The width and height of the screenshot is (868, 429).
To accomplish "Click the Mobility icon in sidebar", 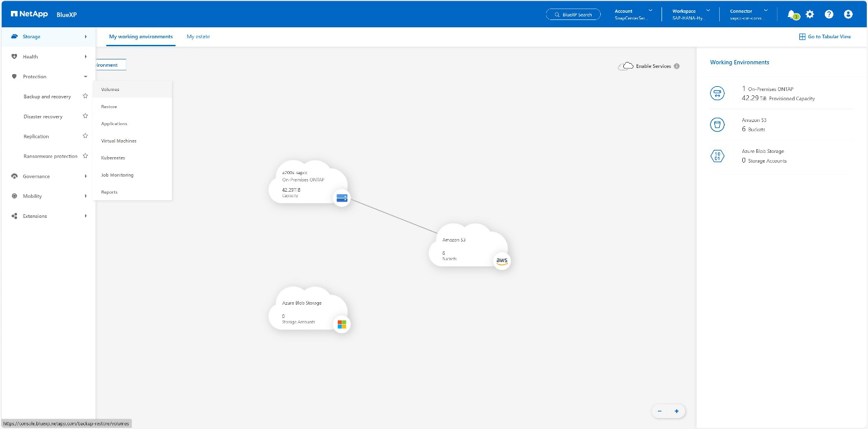I will (15, 196).
